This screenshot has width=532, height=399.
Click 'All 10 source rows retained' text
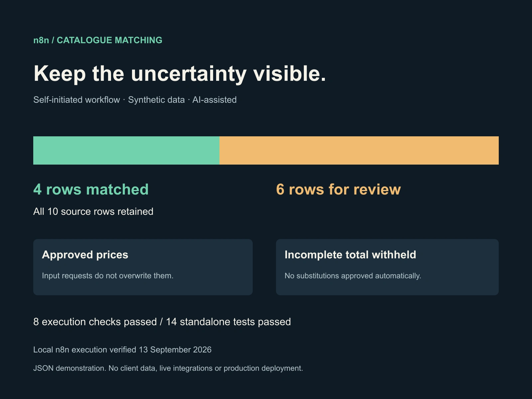click(x=93, y=211)
